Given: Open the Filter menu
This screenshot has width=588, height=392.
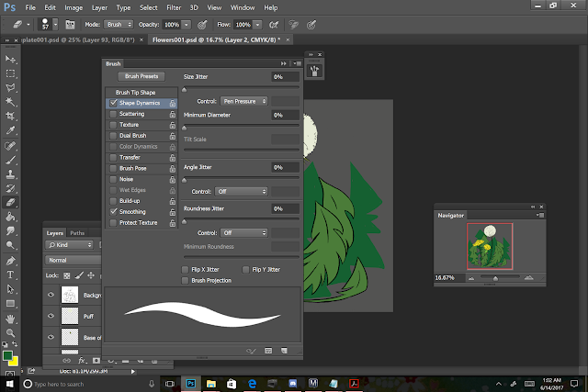Looking at the screenshot, I should click(174, 7).
